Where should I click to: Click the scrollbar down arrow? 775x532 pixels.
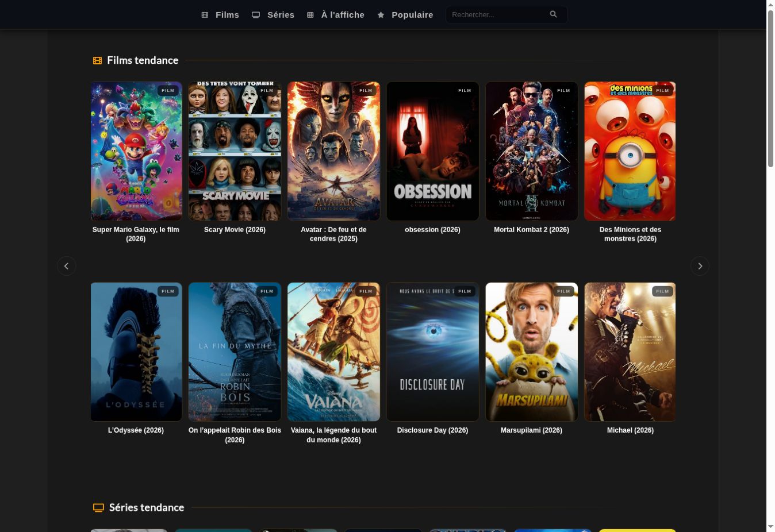point(771,527)
